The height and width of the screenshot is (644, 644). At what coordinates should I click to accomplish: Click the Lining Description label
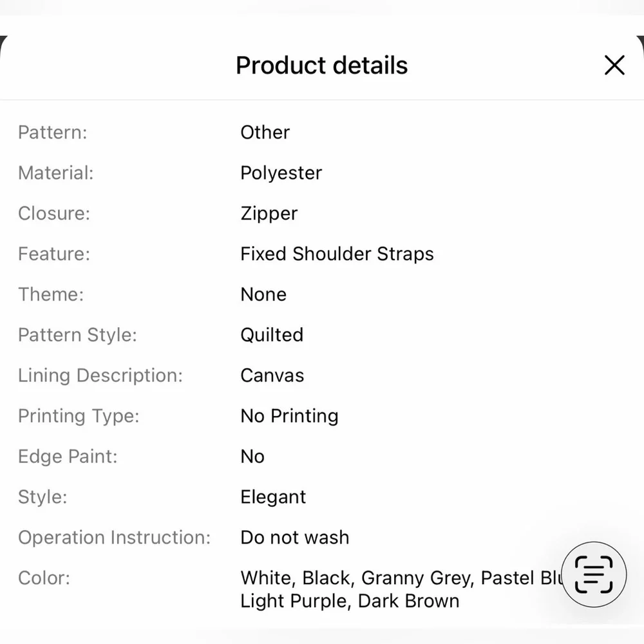tap(100, 375)
